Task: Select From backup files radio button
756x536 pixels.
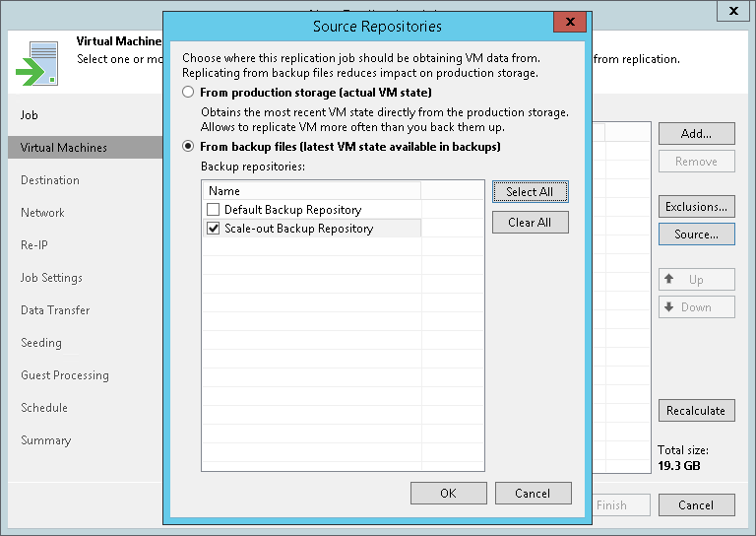Action: pos(188,146)
